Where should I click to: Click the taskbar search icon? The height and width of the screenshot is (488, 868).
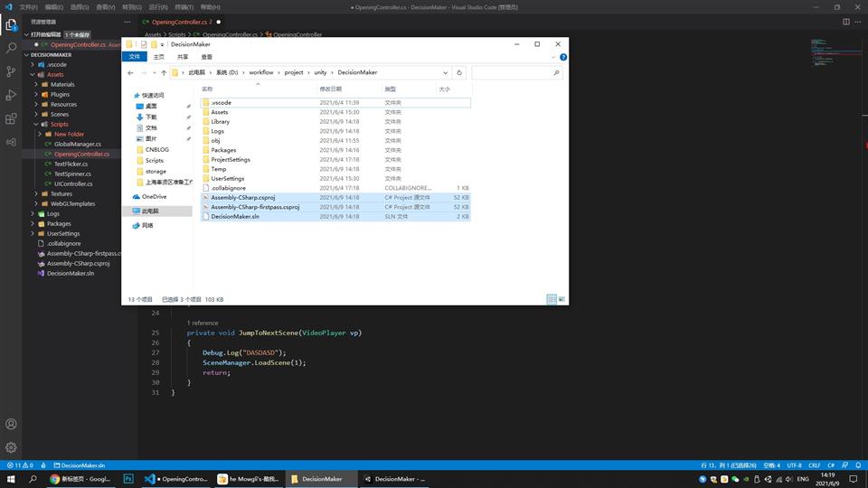[33, 479]
